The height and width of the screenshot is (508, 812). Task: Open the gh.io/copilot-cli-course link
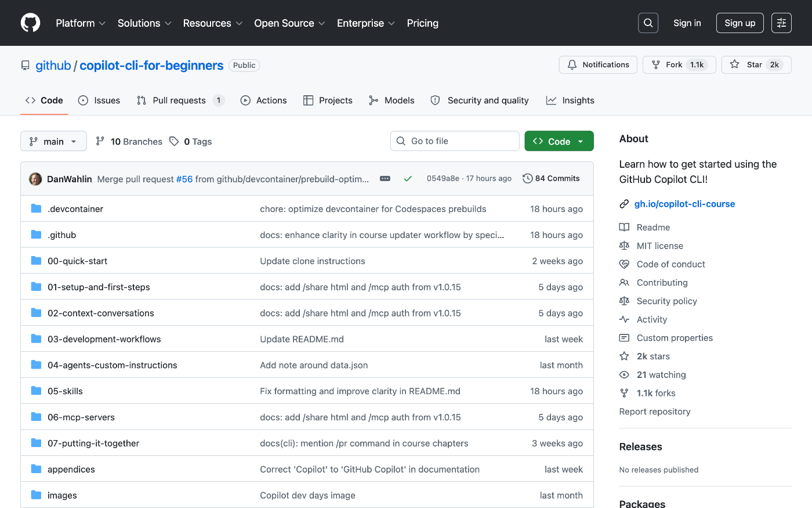click(x=684, y=204)
